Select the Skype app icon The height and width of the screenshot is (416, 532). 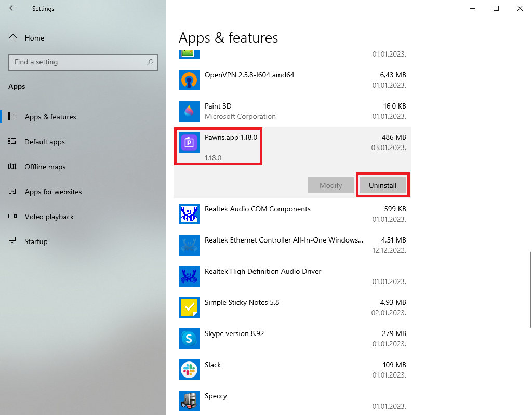tap(189, 339)
